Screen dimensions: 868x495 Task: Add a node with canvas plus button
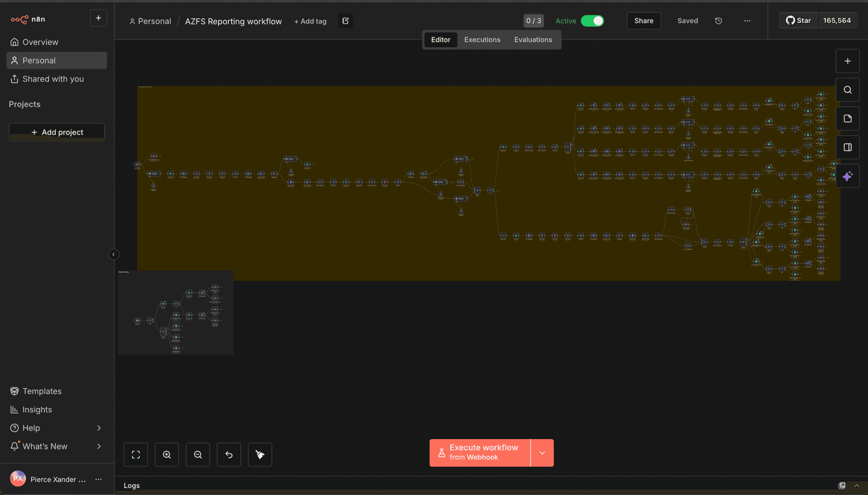847,61
